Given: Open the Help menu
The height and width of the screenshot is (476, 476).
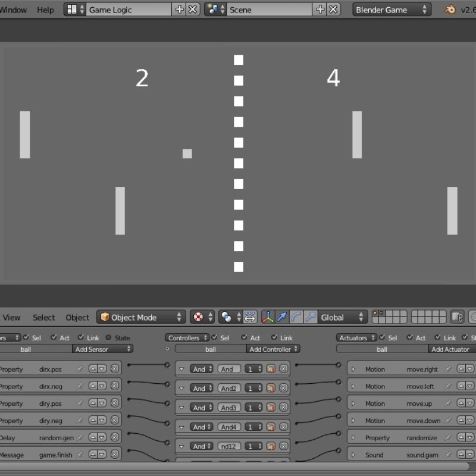Looking at the screenshot, I should pyautogui.click(x=45, y=10).
